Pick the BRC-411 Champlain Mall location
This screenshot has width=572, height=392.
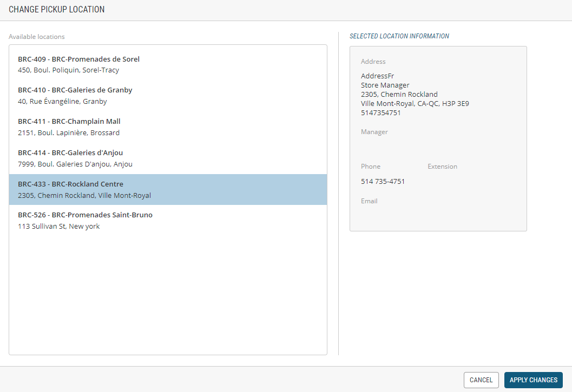(x=168, y=127)
